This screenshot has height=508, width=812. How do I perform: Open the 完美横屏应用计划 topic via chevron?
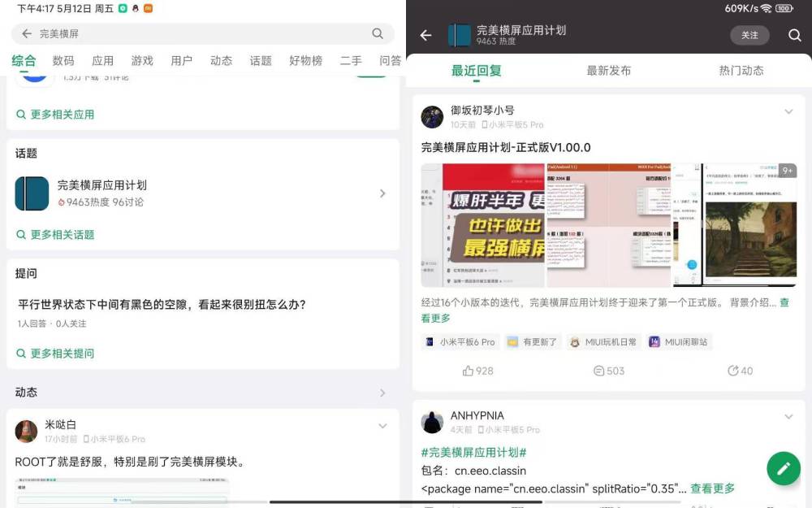pyautogui.click(x=382, y=193)
